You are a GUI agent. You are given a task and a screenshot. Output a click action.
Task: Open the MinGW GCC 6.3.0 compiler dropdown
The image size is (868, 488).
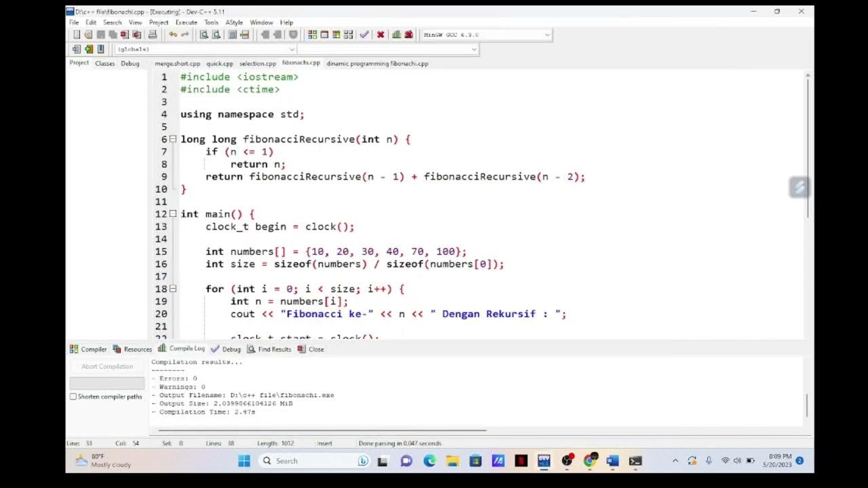[487, 35]
